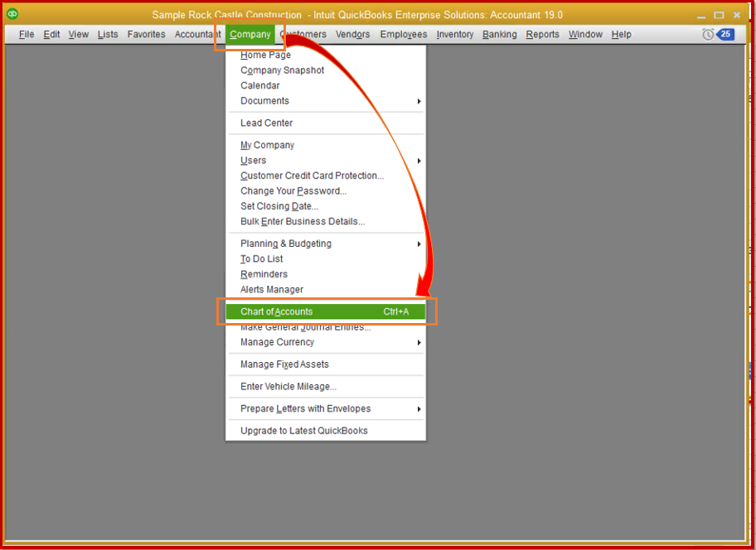Open the Favorites menu
The height and width of the screenshot is (550, 756).
pyautogui.click(x=146, y=34)
